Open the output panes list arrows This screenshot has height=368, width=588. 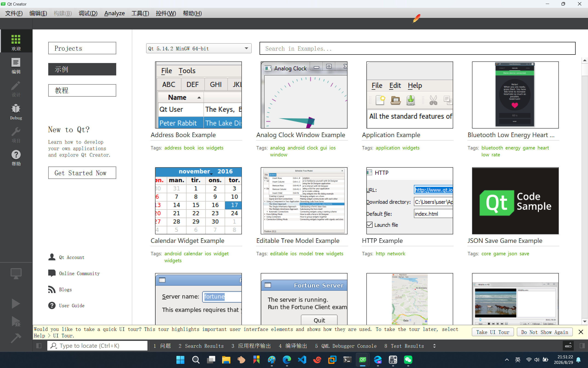(x=434, y=346)
